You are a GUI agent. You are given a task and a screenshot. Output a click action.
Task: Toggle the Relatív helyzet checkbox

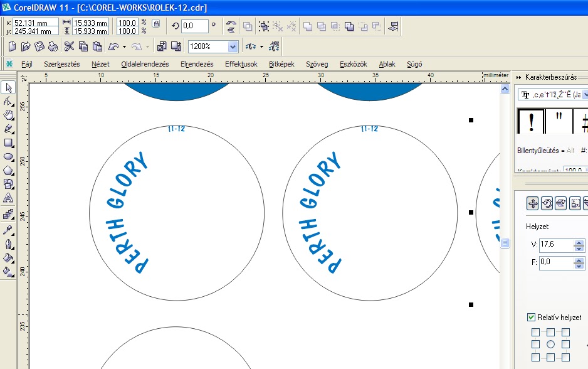click(x=531, y=317)
